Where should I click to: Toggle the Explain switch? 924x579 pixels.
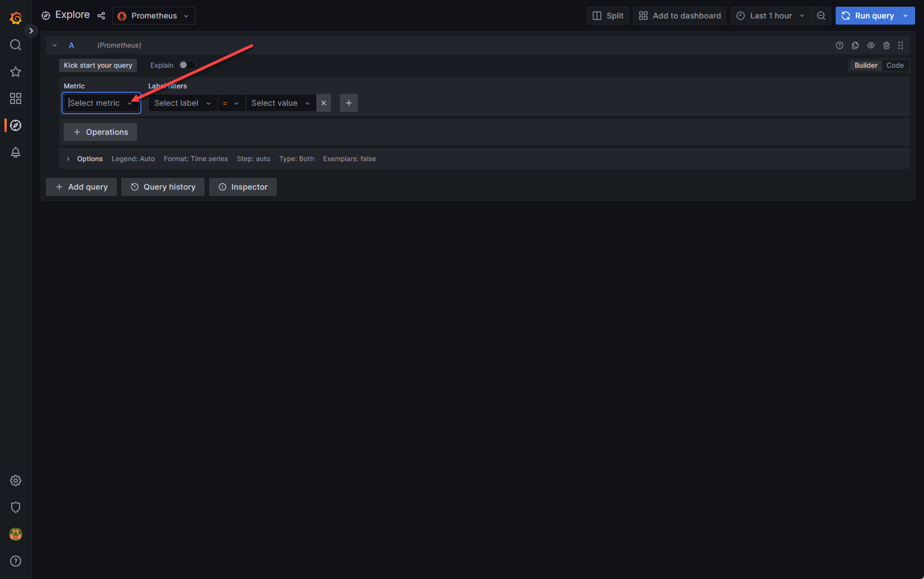(x=187, y=65)
